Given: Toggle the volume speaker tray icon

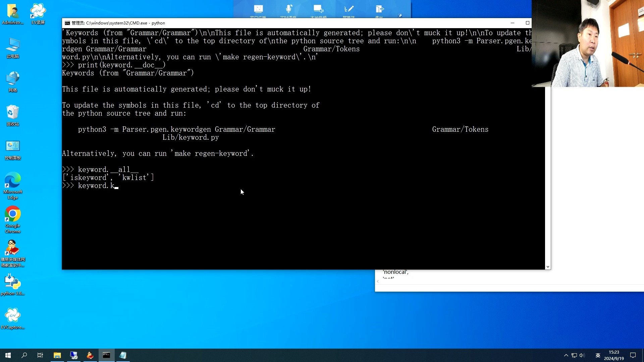Looking at the screenshot, I should click(x=582, y=355).
